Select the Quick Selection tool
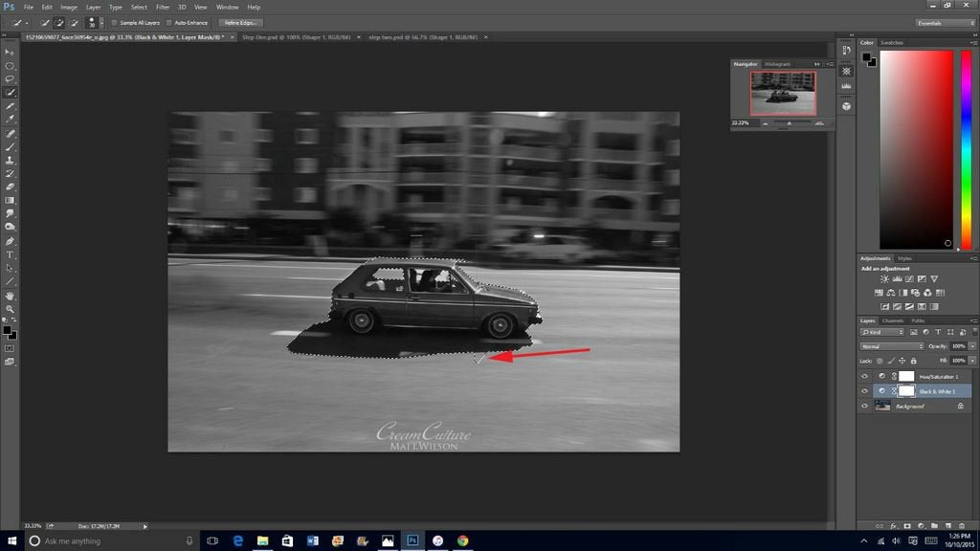This screenshot has height=551, width=980. coord(9,93)
